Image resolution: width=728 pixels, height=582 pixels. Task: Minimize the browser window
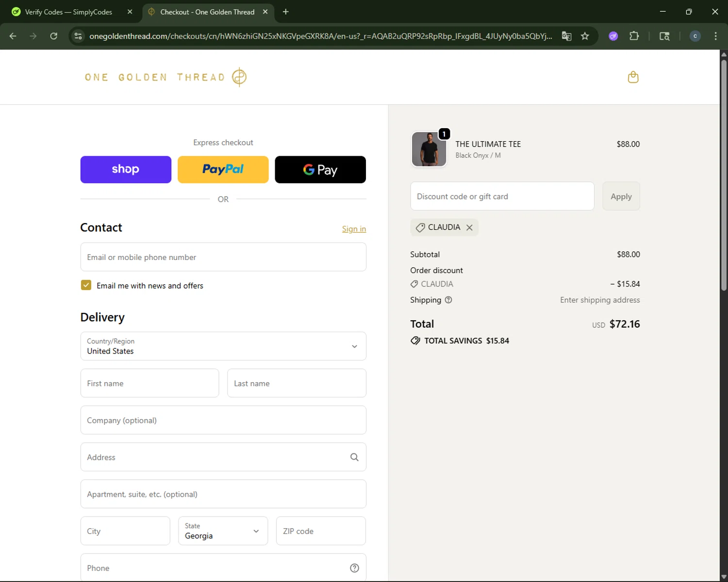tap(663, 12)
